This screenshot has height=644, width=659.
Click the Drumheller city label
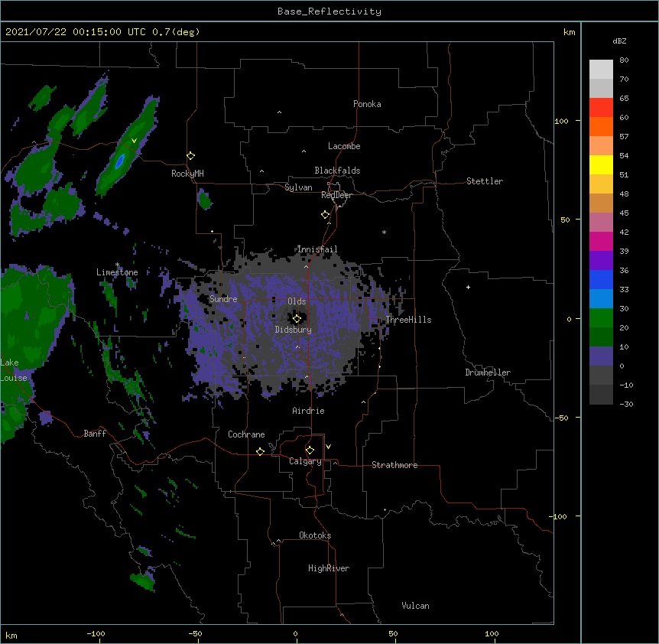[488, 372]
